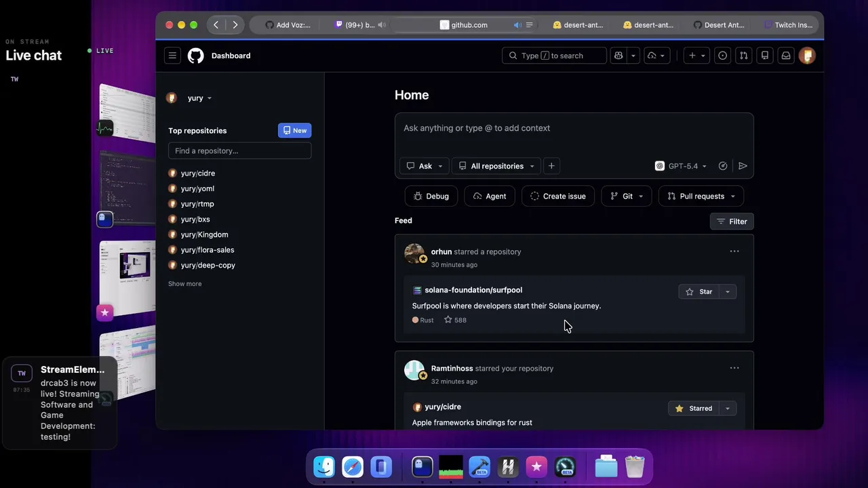Image resolution: width=868 pixels, height=488 pixels.
Task: Open the Pull requests icon in header
Action: pyautogui.click(x=744, y=56)
